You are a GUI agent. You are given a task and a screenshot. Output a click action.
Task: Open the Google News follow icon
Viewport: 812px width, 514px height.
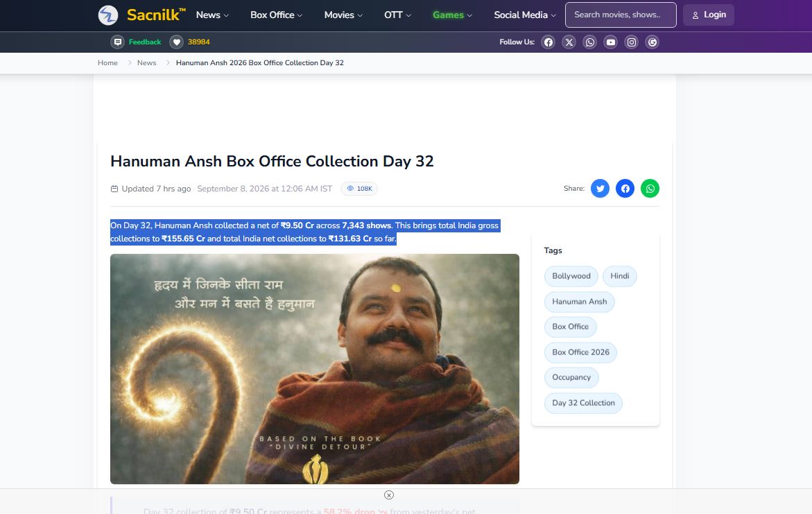[x=653, y=42]
